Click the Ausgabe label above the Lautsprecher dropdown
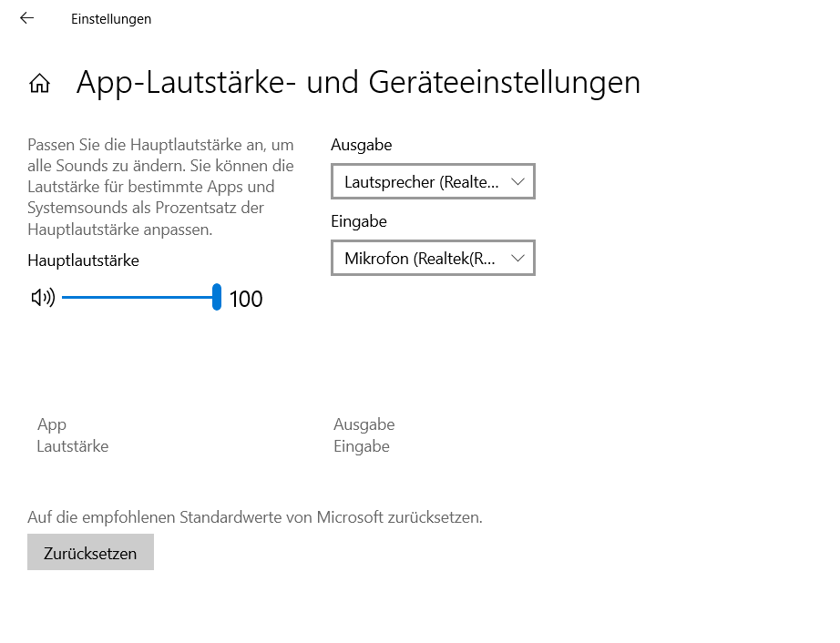Viewport: 840px width, 643px height. coord(361,145)
